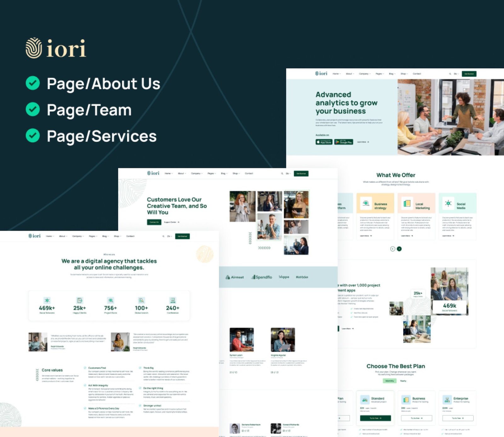
Task: Click Page/About Us green check icon
Action: (x=33, y=83)
